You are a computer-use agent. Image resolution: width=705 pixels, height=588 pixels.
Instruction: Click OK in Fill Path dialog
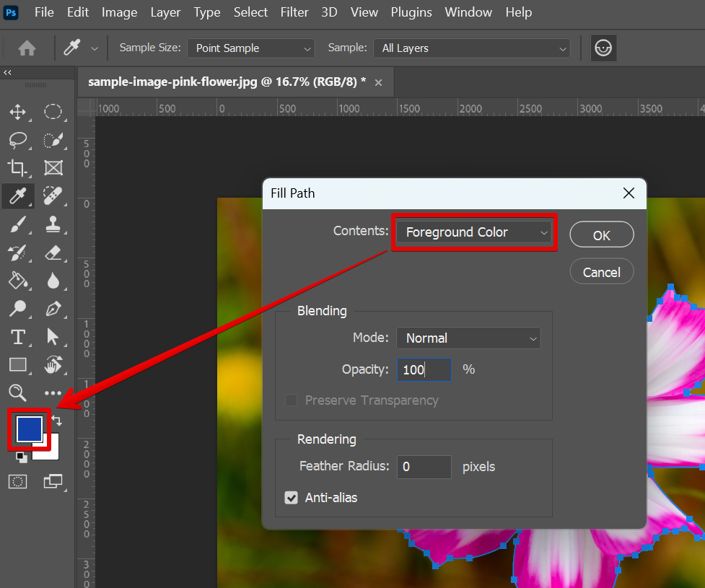point(601,235)
